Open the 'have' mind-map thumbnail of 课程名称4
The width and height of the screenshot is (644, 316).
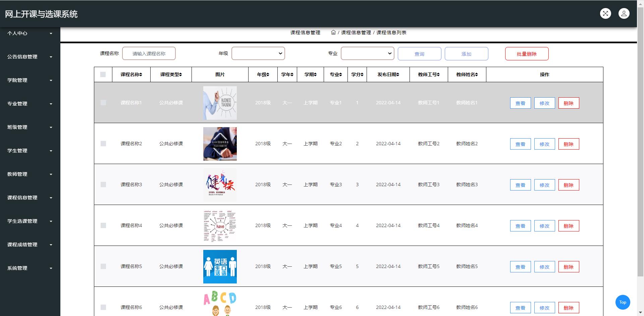tap(220, 226)
